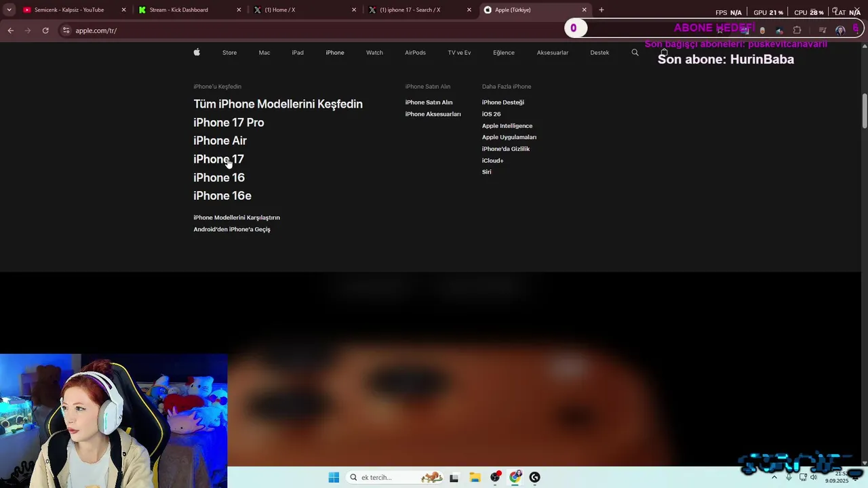This screenshot has height=488, width=868.
Task: Click the Apple logo in the nav bar
Action: pyautogui.click(x=197, y=52)
